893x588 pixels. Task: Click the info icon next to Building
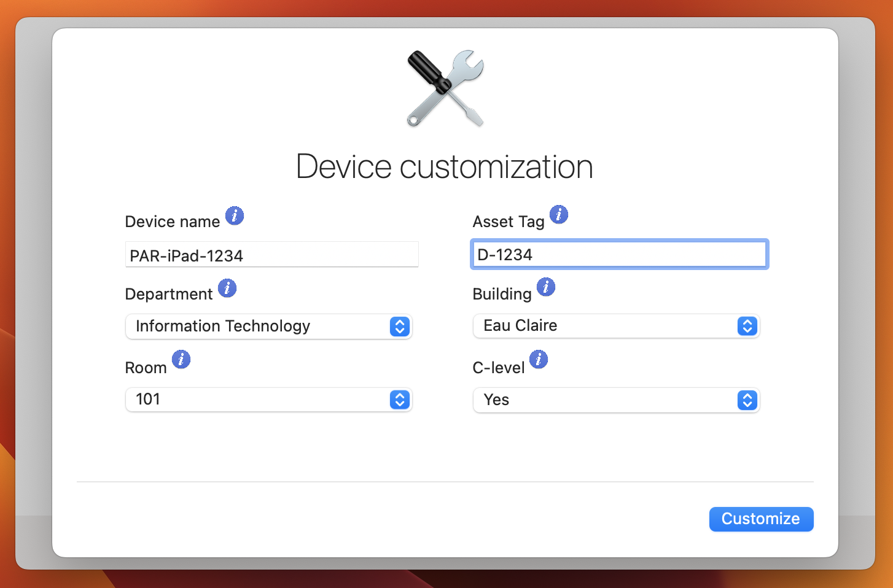[546, 287]
